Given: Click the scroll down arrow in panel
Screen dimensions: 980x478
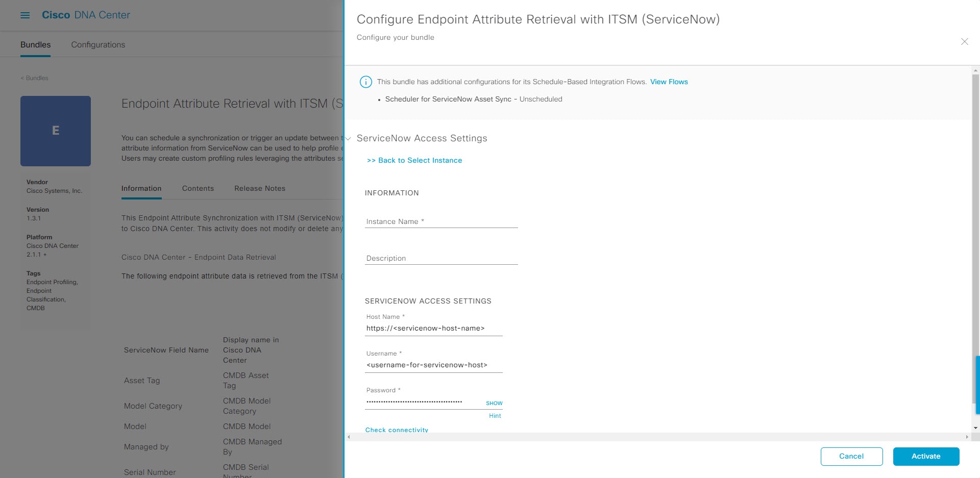Looking at the screenshot, I should [x=975, y=428].
